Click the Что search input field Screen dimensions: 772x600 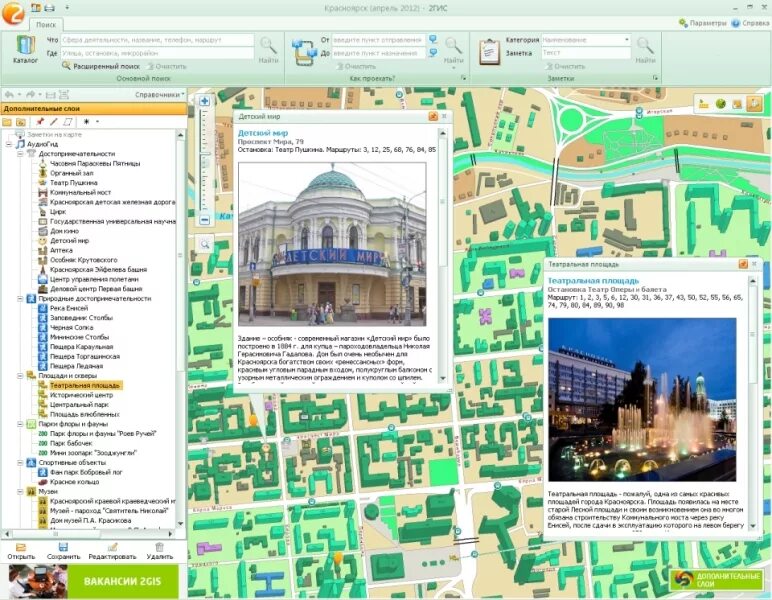157,39
